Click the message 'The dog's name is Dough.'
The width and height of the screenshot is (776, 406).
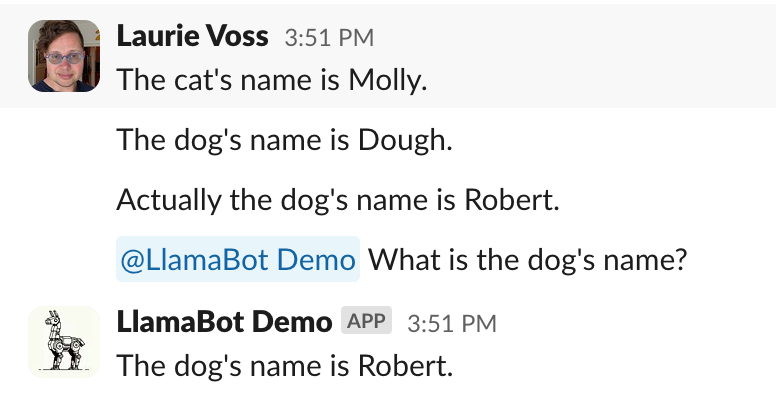point(285,139)
